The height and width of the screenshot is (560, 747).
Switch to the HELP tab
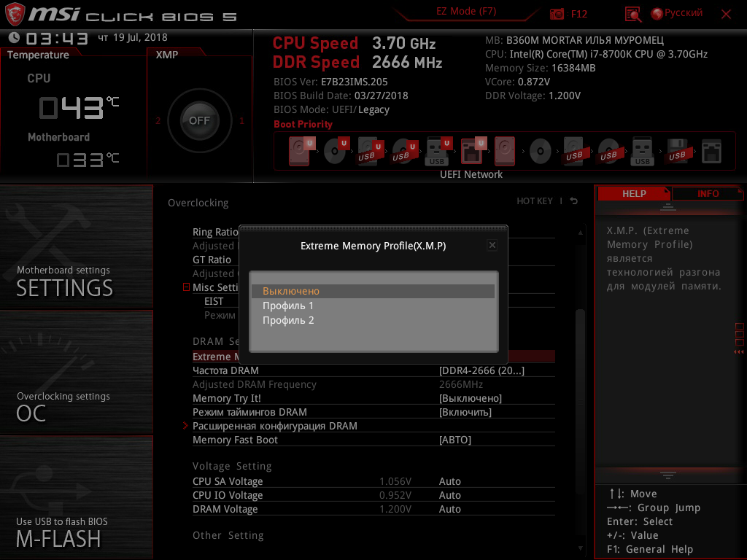634,193
